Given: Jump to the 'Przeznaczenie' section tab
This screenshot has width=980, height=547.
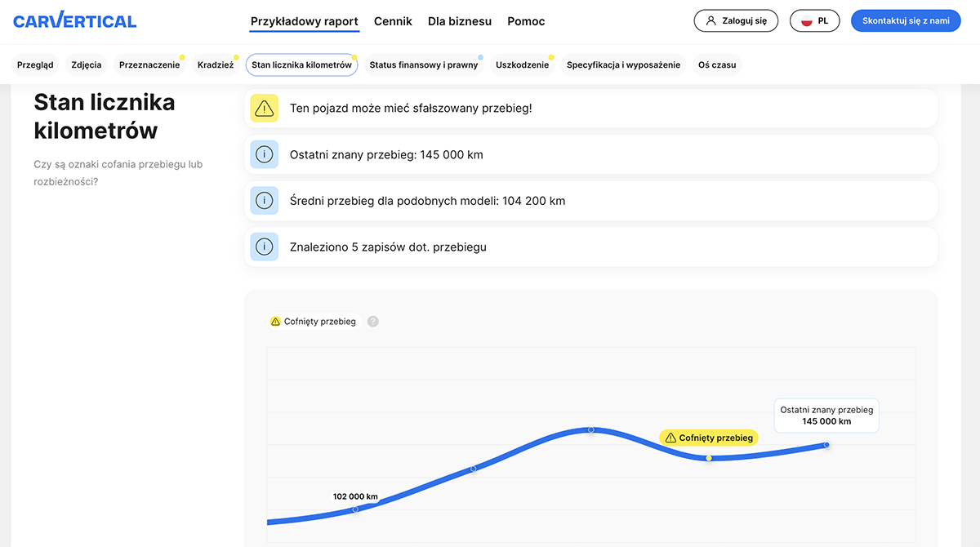Looking at the screenshot, I should 149,64.
